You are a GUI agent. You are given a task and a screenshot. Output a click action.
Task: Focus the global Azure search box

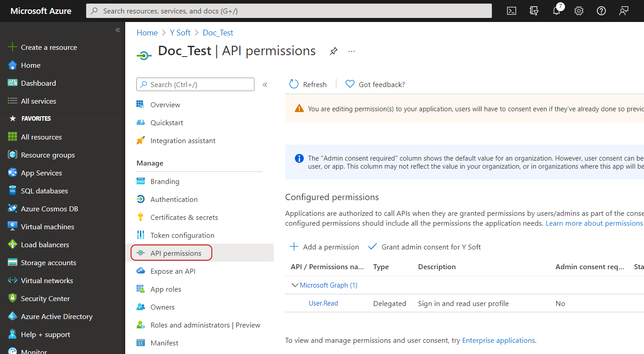(289, 11)
